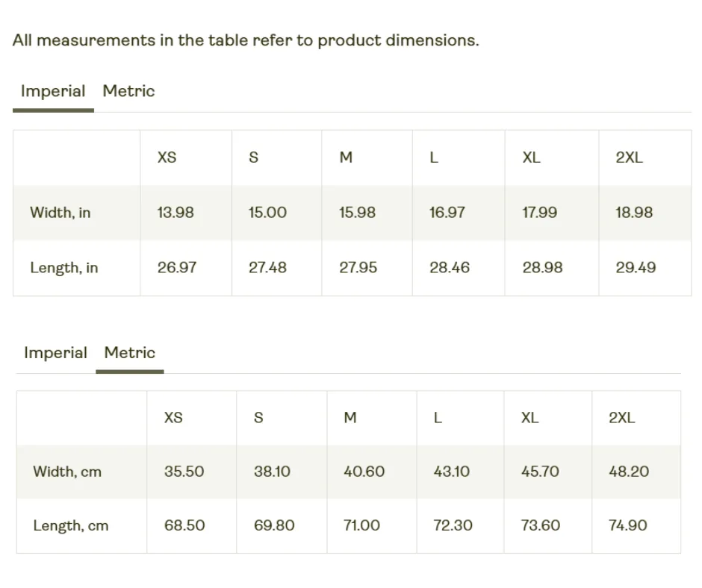Image resolution: width=702 pixels, height=588 pixels.
Task: Select the Width, in row label
Action: (x=60, y=213)
